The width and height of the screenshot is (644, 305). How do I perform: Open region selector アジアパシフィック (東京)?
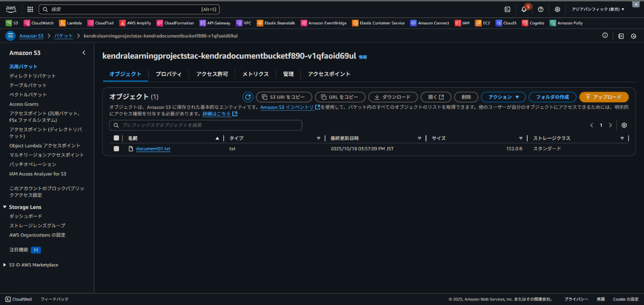point(598,9)
